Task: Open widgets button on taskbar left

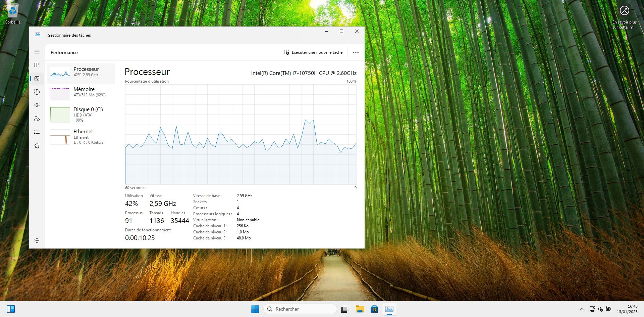Action: pos(11,309)
